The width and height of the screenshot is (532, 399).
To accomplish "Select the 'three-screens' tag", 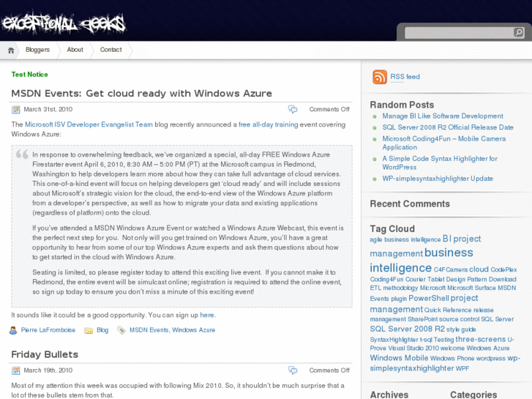I will click(x=481, y=339).
